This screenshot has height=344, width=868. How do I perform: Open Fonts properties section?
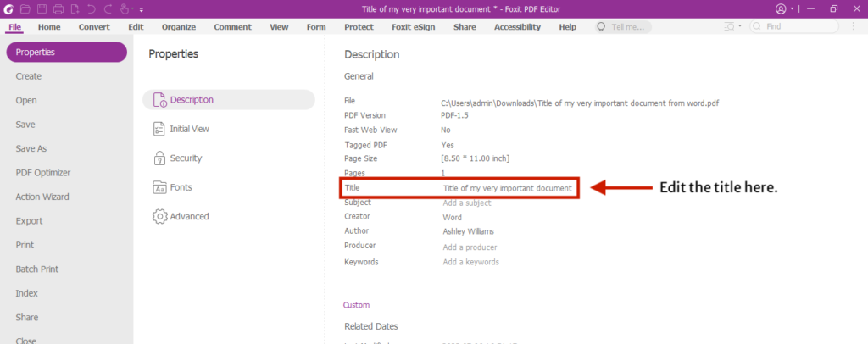(181, 187)
